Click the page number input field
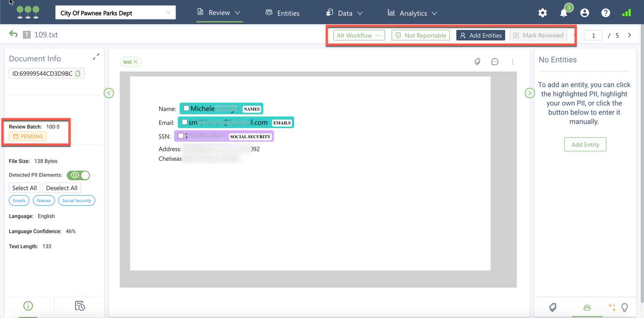644x318 pixels. pyautogui.click(x=594, y=36)
